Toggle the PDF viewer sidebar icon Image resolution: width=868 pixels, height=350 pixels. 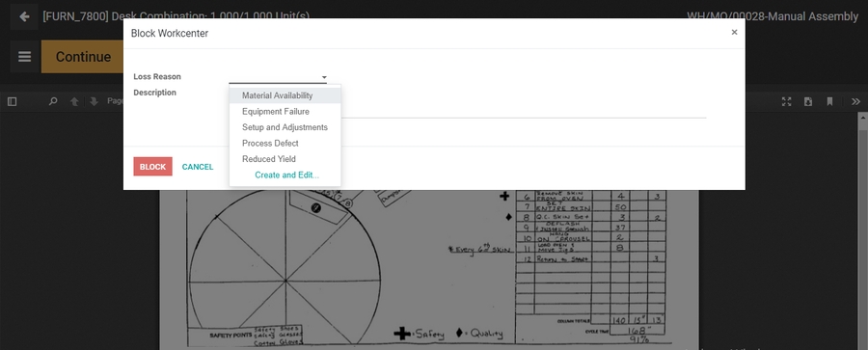pyautogui.click(x=13, y=101)
